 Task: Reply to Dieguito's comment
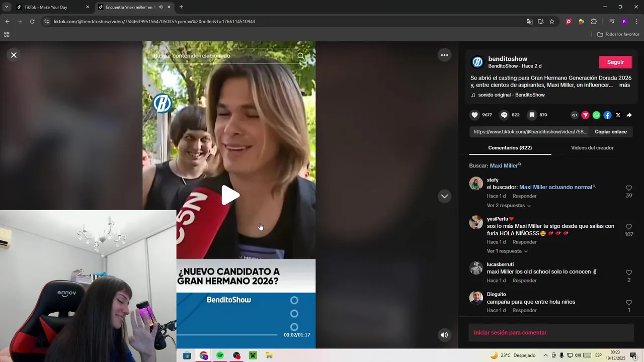tap(524, 310)
